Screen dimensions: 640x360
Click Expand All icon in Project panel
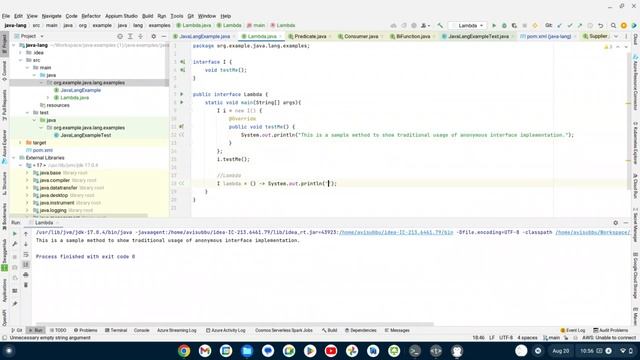tap(130, 36)
